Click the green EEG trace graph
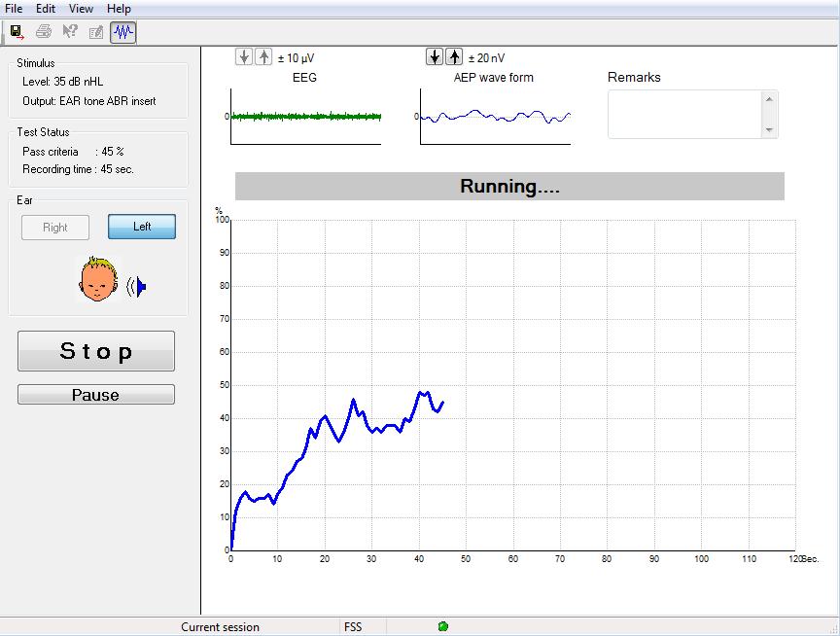Viewport: 840px width, 636px height. click(306, 117)
